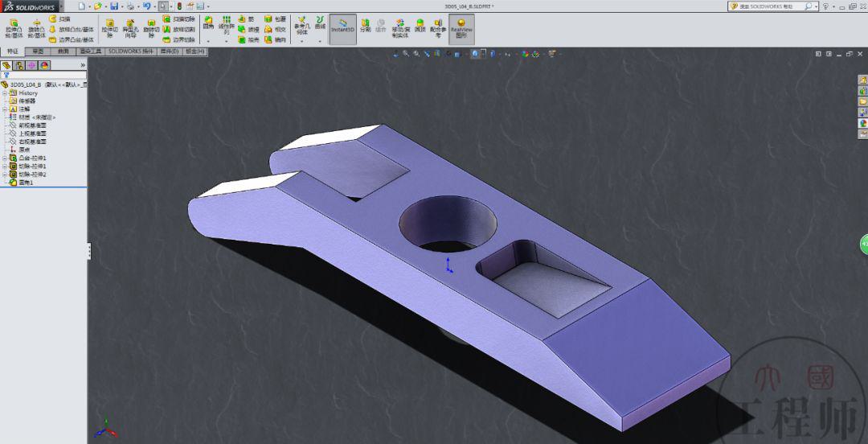The width and height of the screenshot is (868, 444).
Task: Switch to the SOLIDWORKS 插件 tab
Action: [131, 51]
